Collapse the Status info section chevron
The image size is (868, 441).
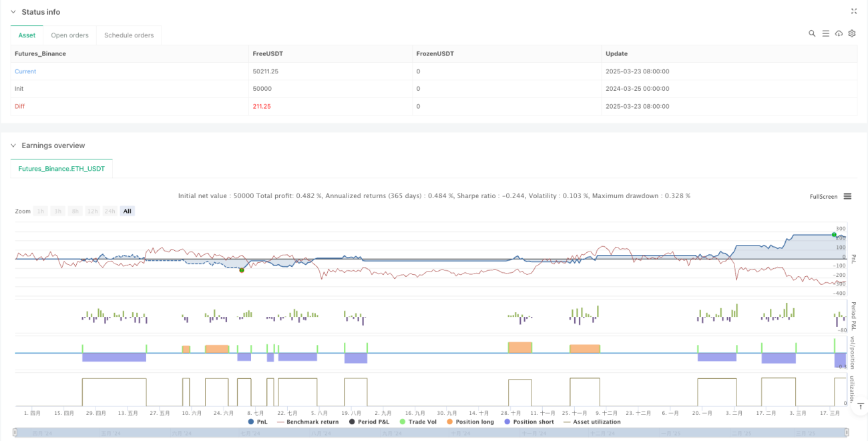tap(13, 12)
